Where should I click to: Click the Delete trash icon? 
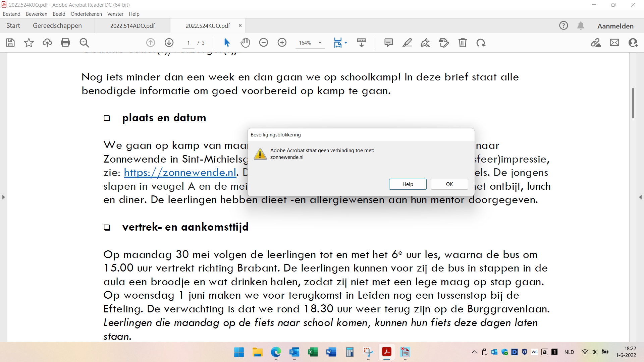(463, 43)
